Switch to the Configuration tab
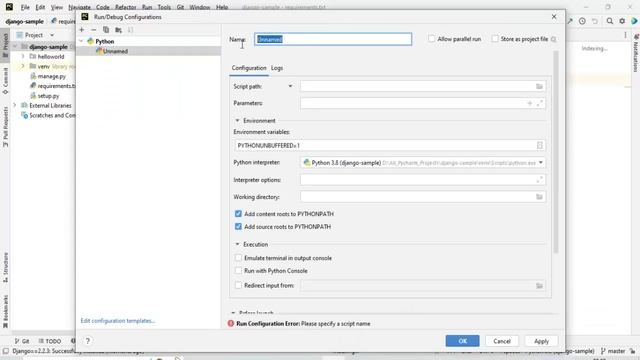This screenshot has height=360, width=640. (249, 68)
